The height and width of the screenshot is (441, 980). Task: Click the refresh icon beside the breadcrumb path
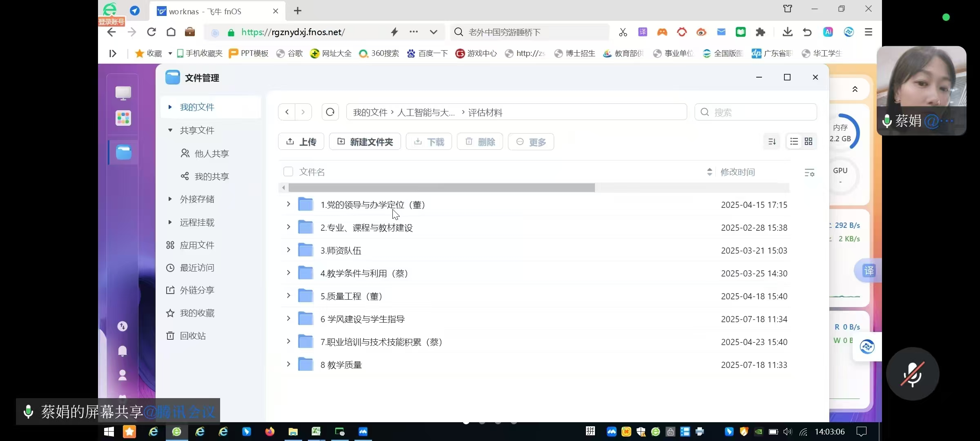pos(330,112)
